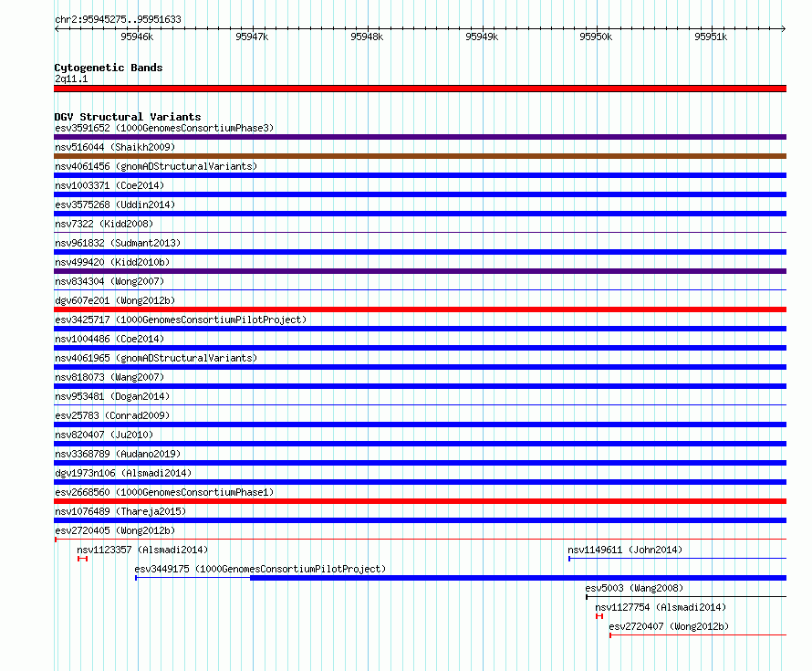The image size is (812, 671).
Task: Click the red esv2720407 variant line
Action: [698, 635]
